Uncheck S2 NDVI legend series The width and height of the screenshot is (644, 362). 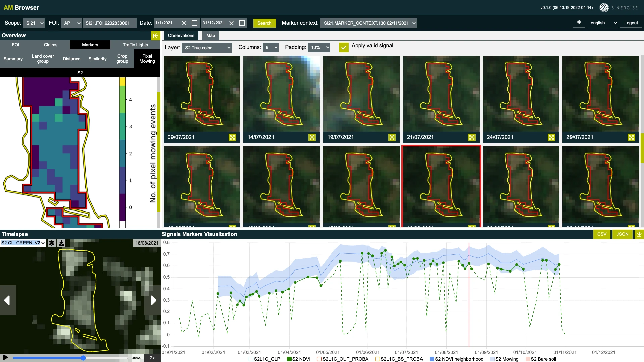click(x=289, y=359)
